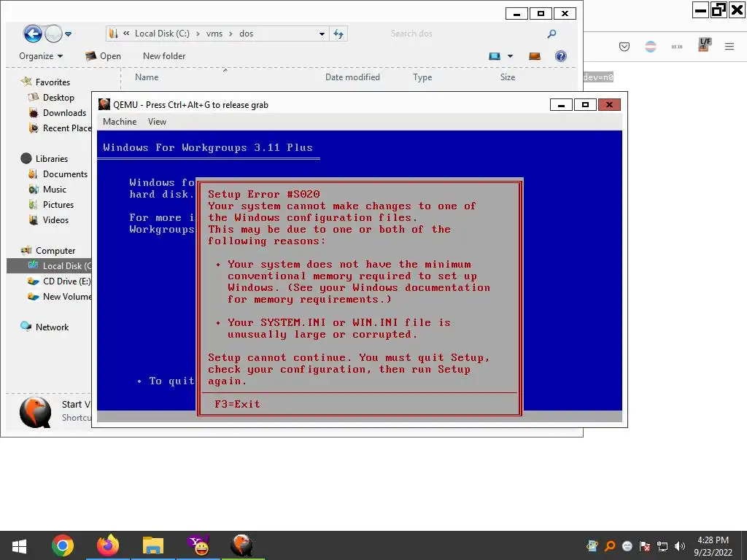Screen dimensions: 747x560
Task: Click Local Disk (C:) breadcrumb in address bar
Action: click(162, 34)
